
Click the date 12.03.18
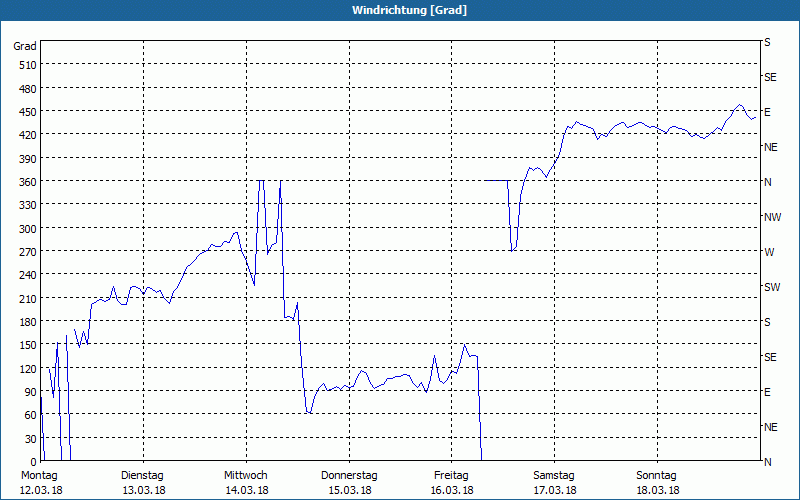(x=41, y=490)
